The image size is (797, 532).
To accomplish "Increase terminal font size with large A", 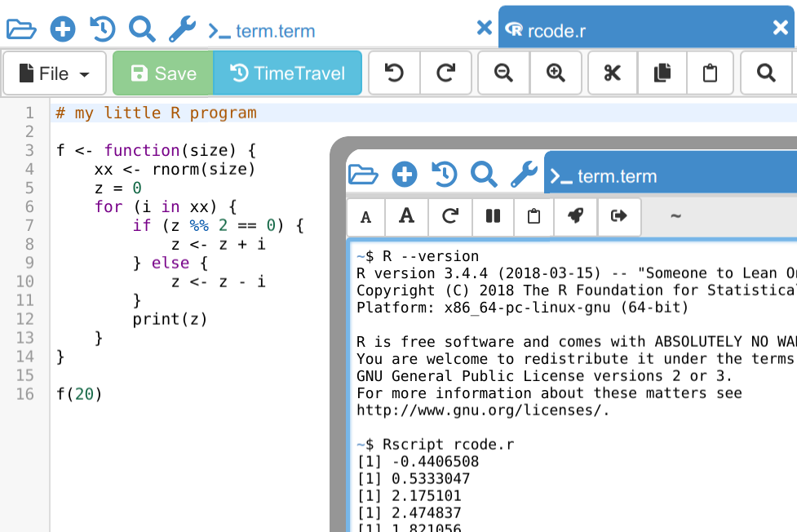I will point(406,216).
